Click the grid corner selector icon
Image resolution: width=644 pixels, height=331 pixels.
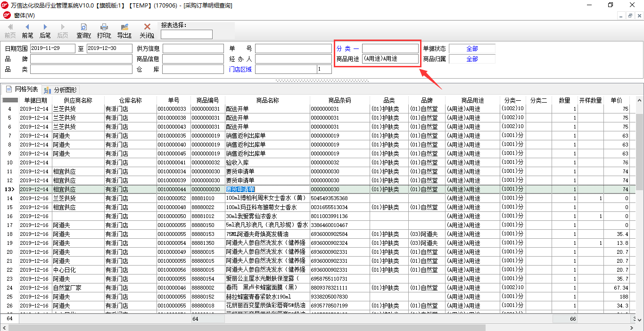tap(10, 100)
